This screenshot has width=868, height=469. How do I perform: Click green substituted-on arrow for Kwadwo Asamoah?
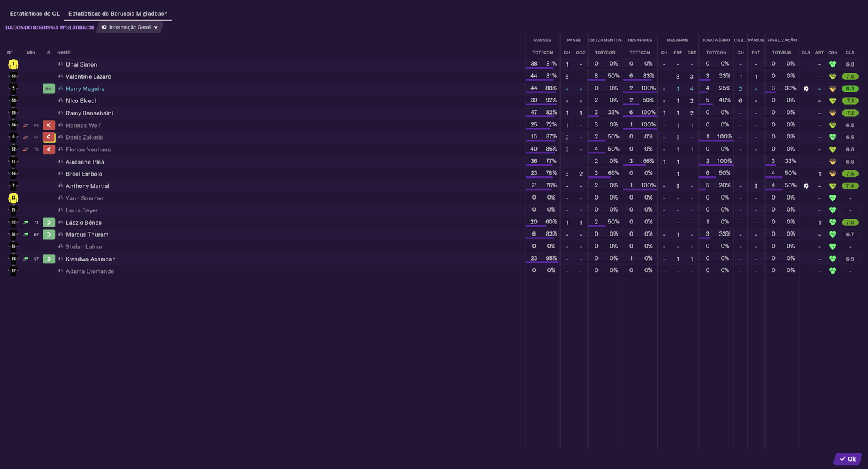[49, 259]
